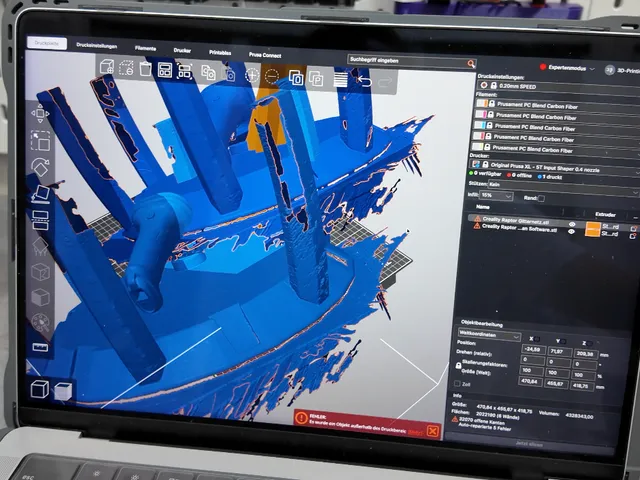The width and height of the screenshot is (640, 480).
Task: Select Creality Raptor Gitternetz.stl in object list
Action: click(x=516, y=220)
